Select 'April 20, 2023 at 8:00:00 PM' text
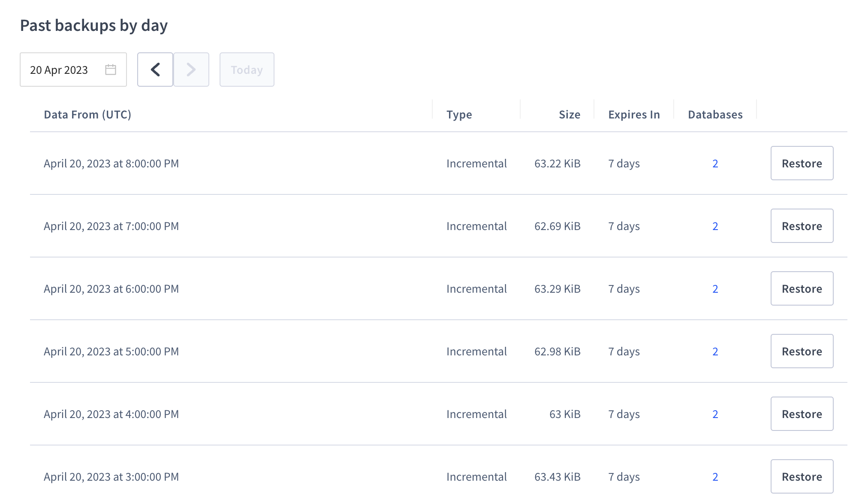This screenshot has width=868, height=503. tap(112, 164)
